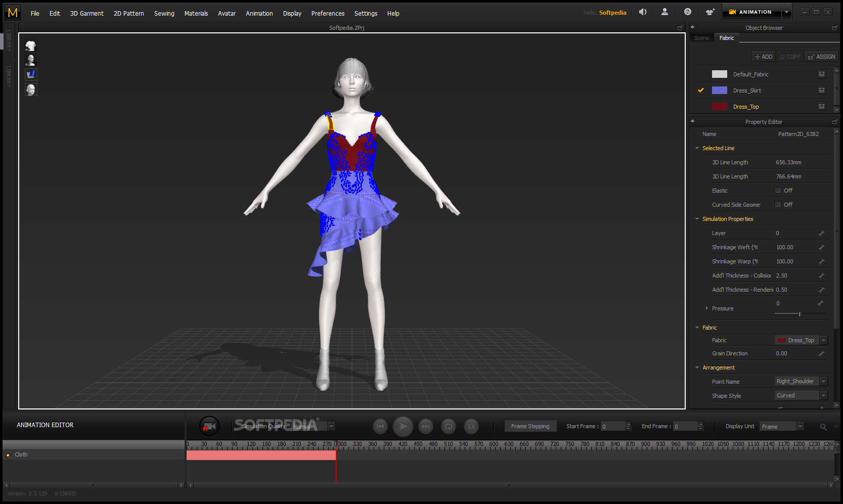Collapse the Simulation Properties section
This screenshot has width=843, height=504.
click(697, 219)
